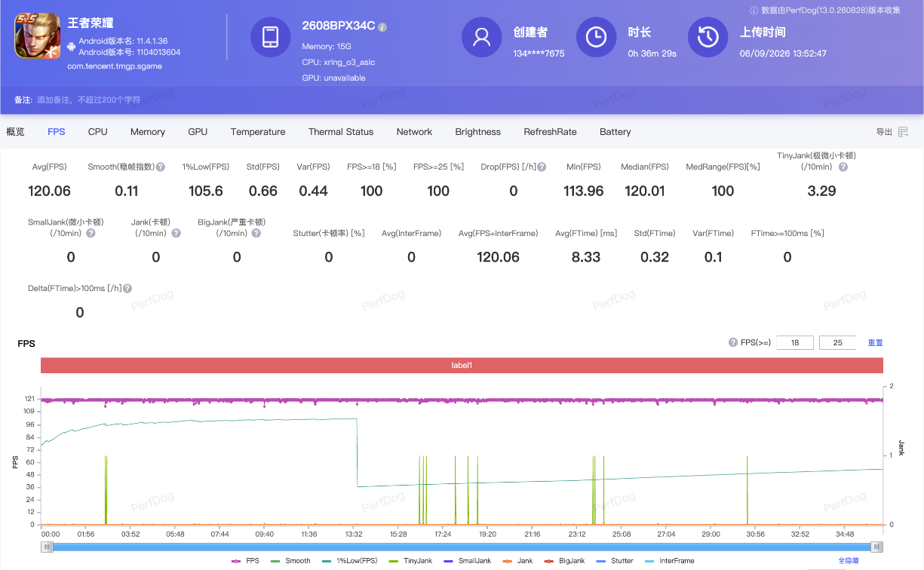The image size is (924, 570).
Task: Click the 备注 remark input field
Action: pyautogui.click(x=89, y=100)
